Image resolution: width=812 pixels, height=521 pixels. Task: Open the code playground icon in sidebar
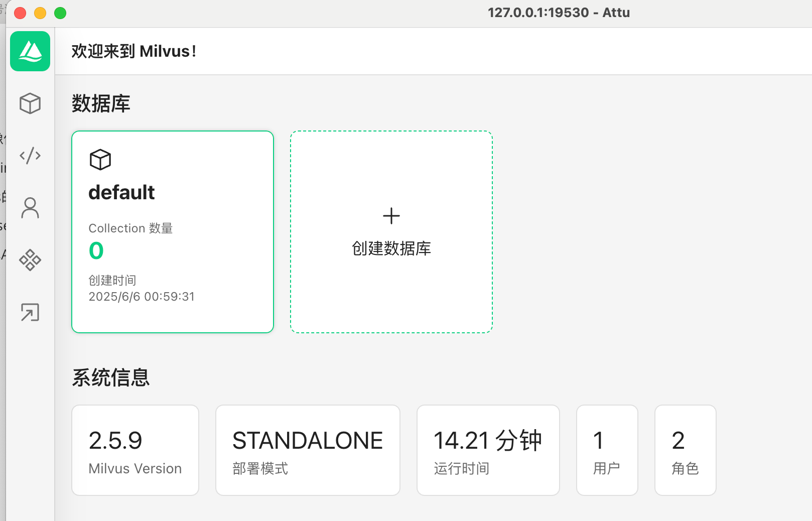30,156
